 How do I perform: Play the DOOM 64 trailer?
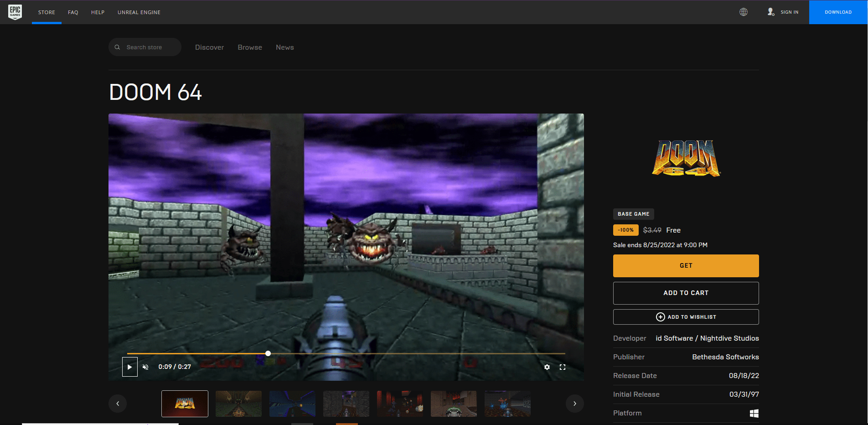click(x=130, y=367)
